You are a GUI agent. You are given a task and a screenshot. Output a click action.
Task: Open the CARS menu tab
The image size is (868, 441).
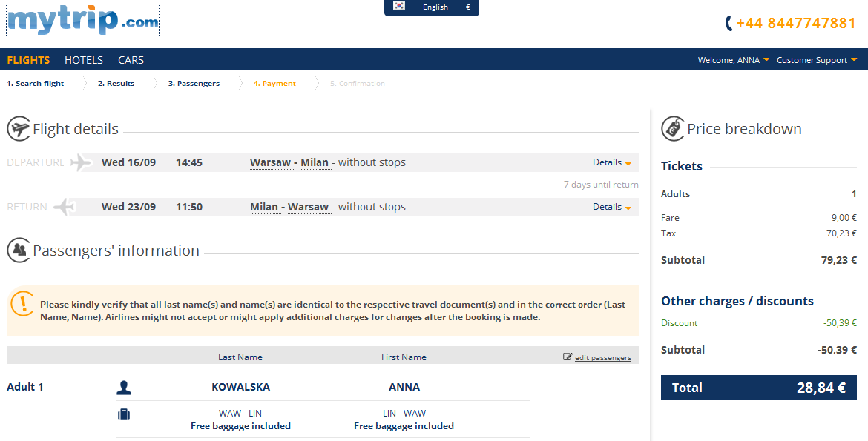tap(131, 60)
